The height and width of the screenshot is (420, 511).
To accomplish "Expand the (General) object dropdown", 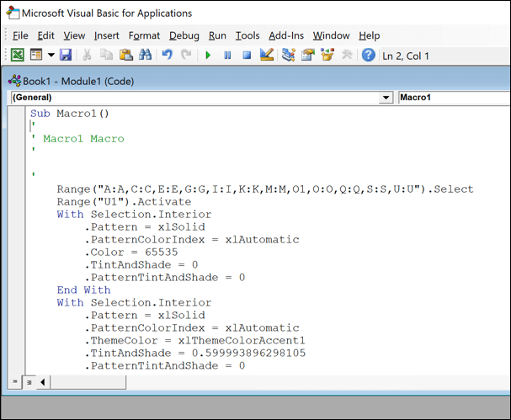I will pyautogui.click(x=386, y=98).
